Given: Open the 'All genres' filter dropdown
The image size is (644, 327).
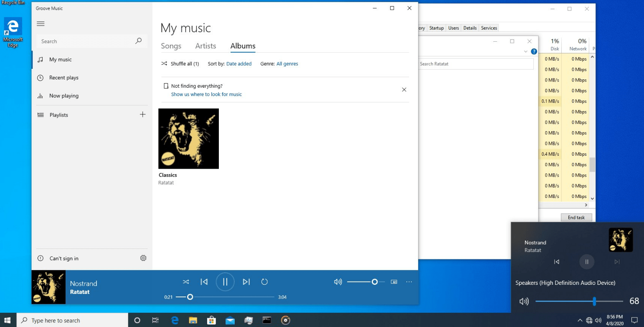Looking at the screenshot, I should tap(287, 64).
